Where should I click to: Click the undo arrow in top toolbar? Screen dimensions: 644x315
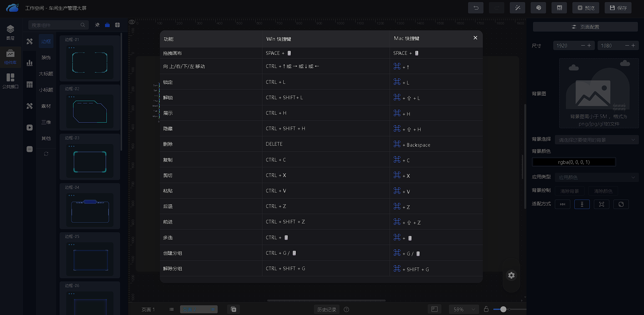pos(475,8)
